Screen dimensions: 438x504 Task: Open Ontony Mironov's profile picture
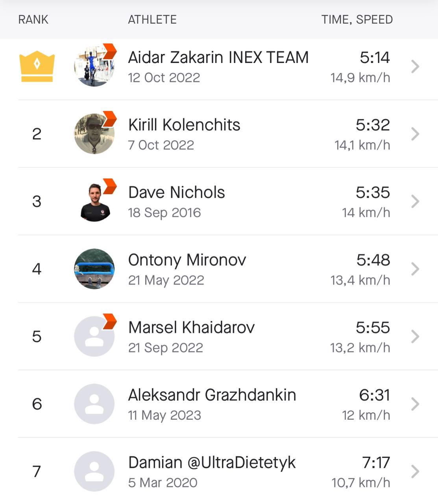[x=94, y=269]
